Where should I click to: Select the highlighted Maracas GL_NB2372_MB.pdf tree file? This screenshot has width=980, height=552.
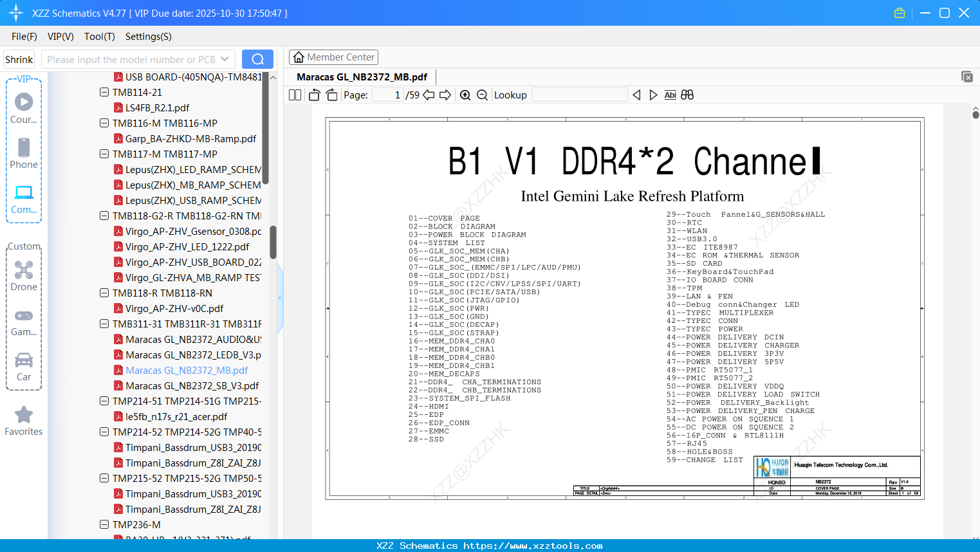tap(187, 370)
